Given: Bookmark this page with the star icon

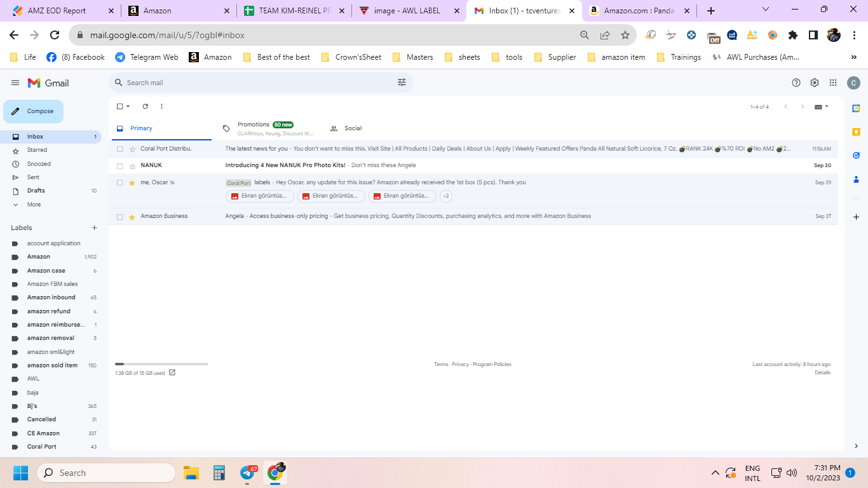Looking at the screenshot, I should pos(625,36).
